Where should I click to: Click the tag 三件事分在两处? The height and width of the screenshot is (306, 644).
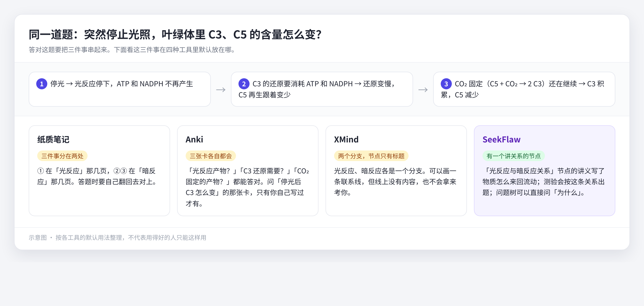click(62, 156)
